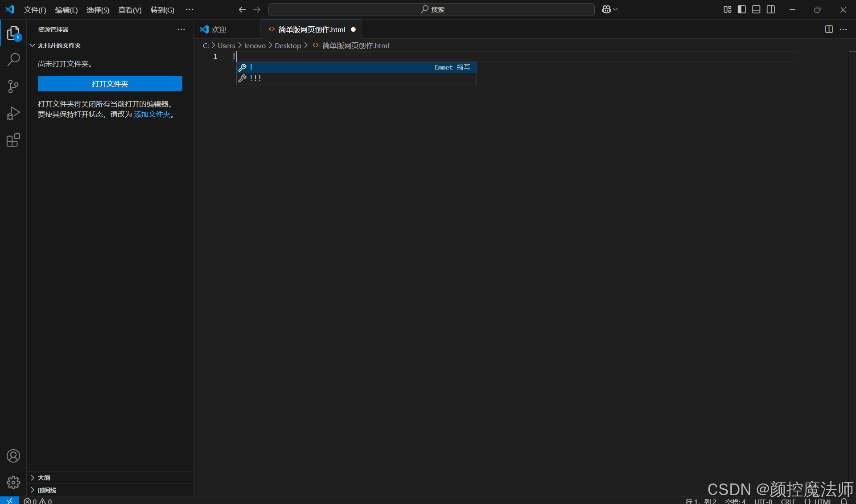Click the 打开文件夹 button
The height and width of the screenshot is (504, 856).
[x=110, y=84]
